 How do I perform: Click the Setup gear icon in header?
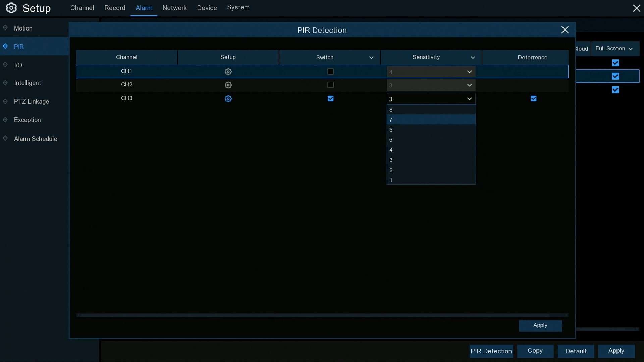click(11, 8)
